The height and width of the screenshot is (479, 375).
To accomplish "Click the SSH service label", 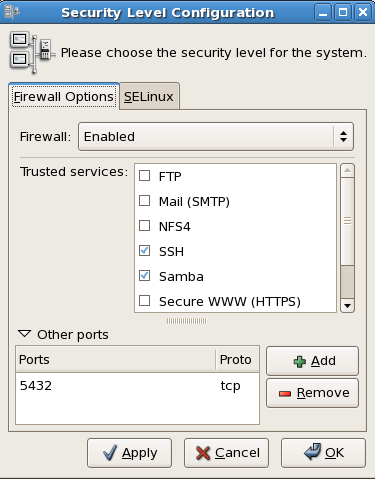I will pyautogui.click(x=171, y=251).
